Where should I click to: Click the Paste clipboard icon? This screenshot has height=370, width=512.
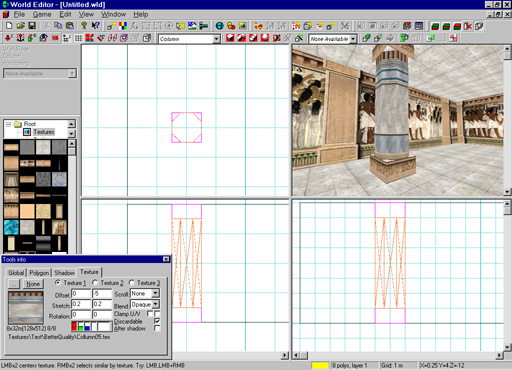(70, 26)
